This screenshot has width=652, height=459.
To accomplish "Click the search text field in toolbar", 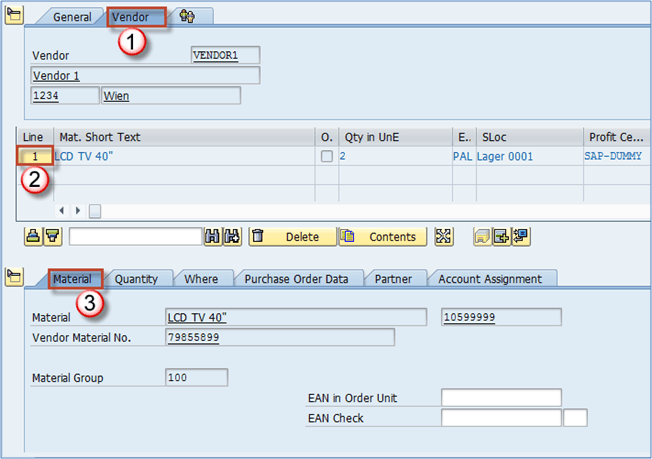I will (x=135, y=237).
